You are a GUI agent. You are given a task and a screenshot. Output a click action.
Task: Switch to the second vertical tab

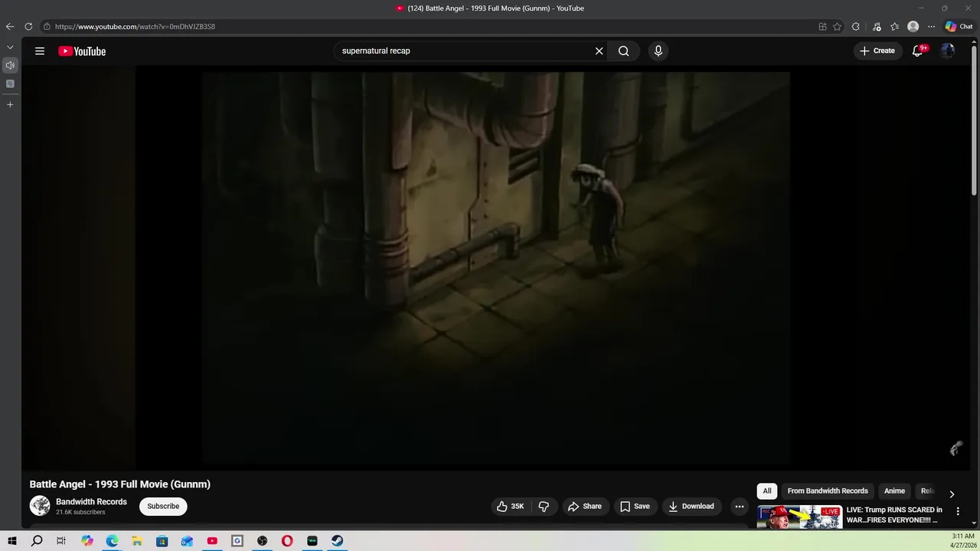click(10, 84)
